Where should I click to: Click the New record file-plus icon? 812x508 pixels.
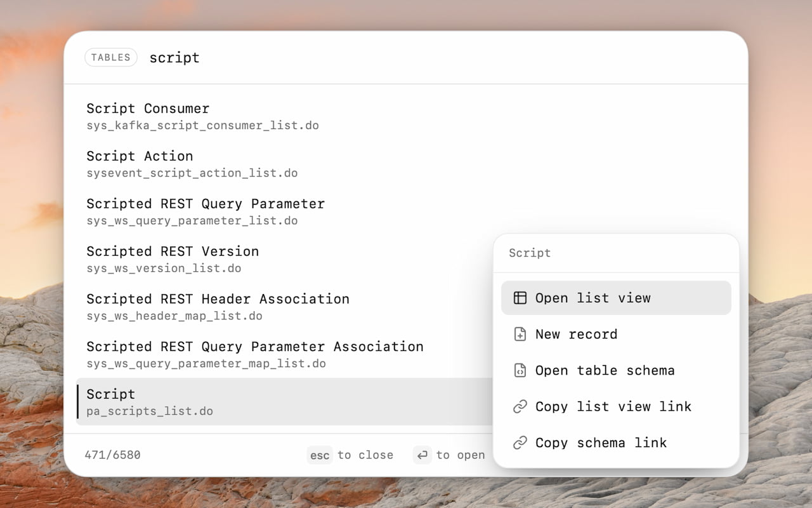point(520,334)
